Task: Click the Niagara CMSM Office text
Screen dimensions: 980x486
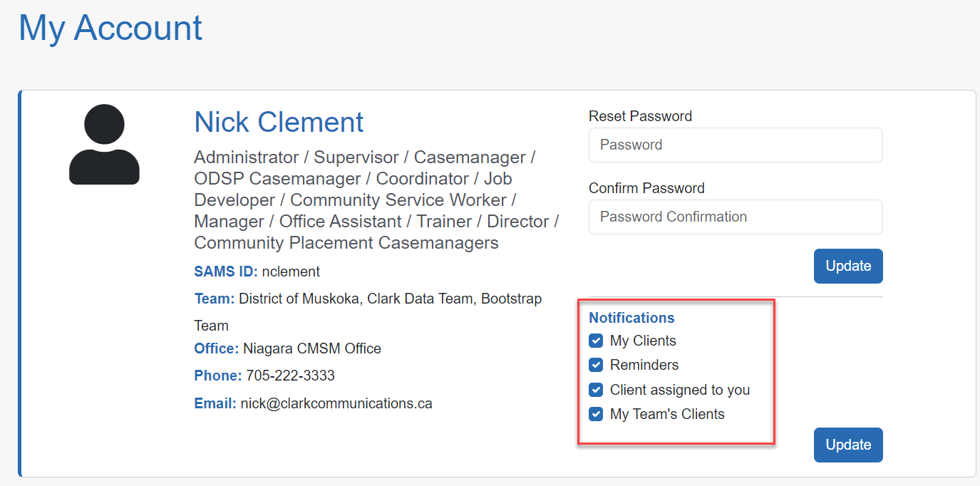Action: 311,348
